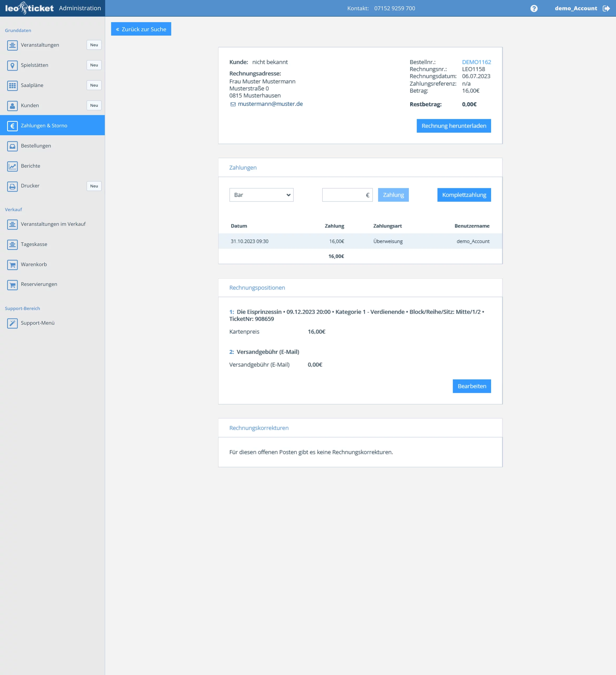
Task: Select Zahlungen & Storno menu item
Action: click(44, 126)
